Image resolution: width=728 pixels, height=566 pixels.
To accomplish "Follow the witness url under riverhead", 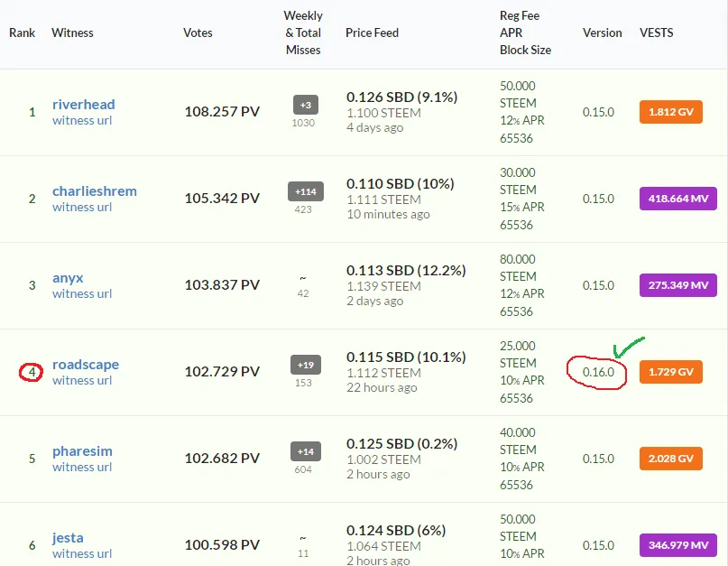I will [82, 121].
